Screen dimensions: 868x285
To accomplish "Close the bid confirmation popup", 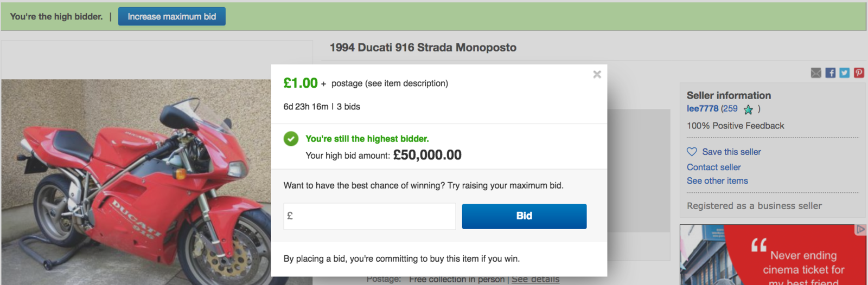I will pos(597,74).
